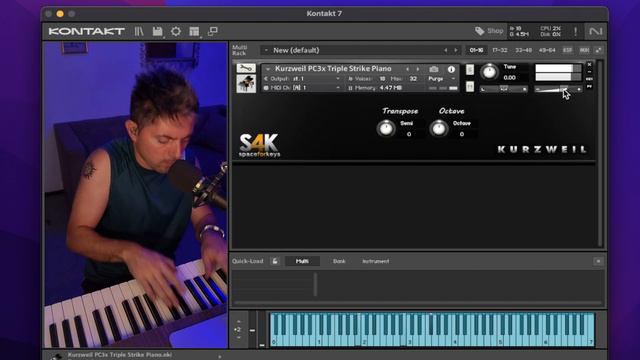The height and width of the screenshot is (360, 640).
Task: Select the Instrument tab in Quick-Load
Action: click(376, 261)
